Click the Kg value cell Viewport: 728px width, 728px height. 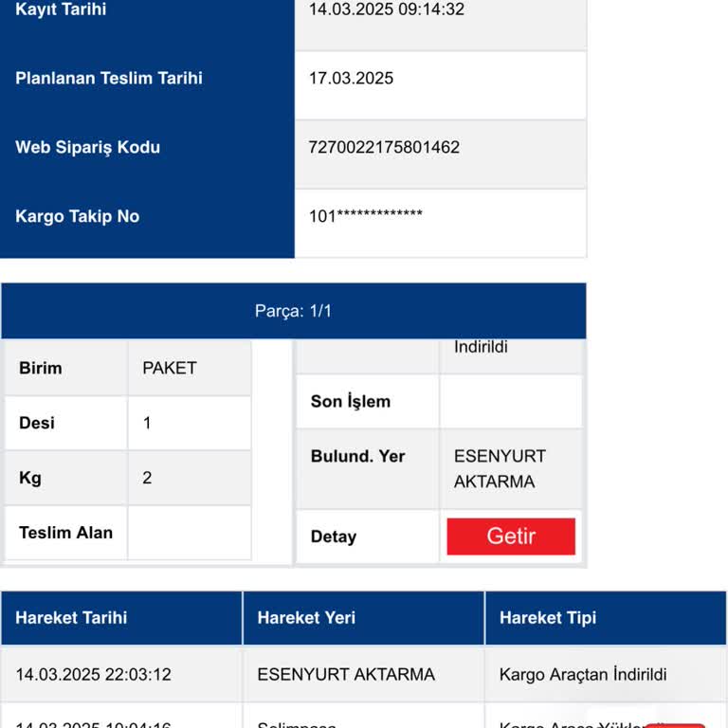pos(190,478)
